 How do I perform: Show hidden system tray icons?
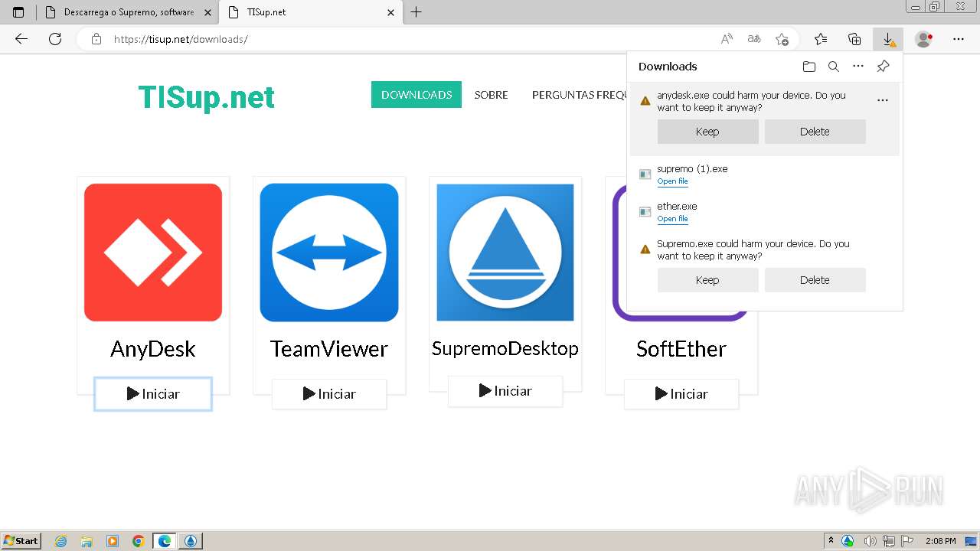tap(831, 540)
